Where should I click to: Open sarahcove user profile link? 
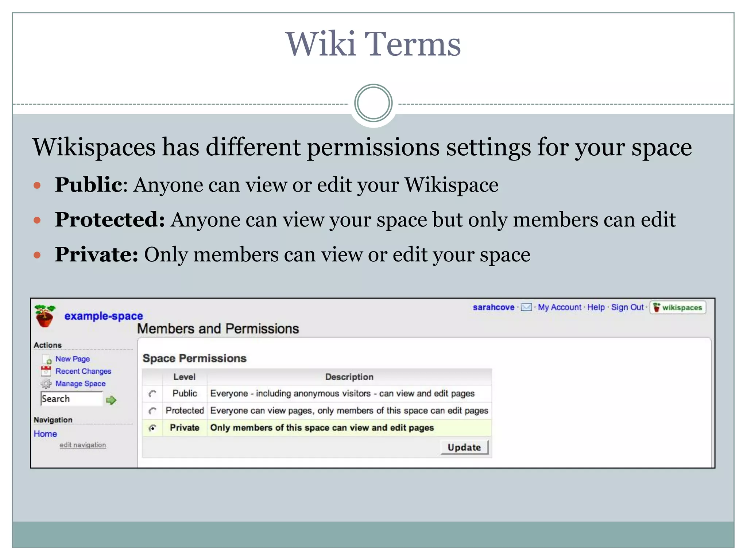point(494,307)
